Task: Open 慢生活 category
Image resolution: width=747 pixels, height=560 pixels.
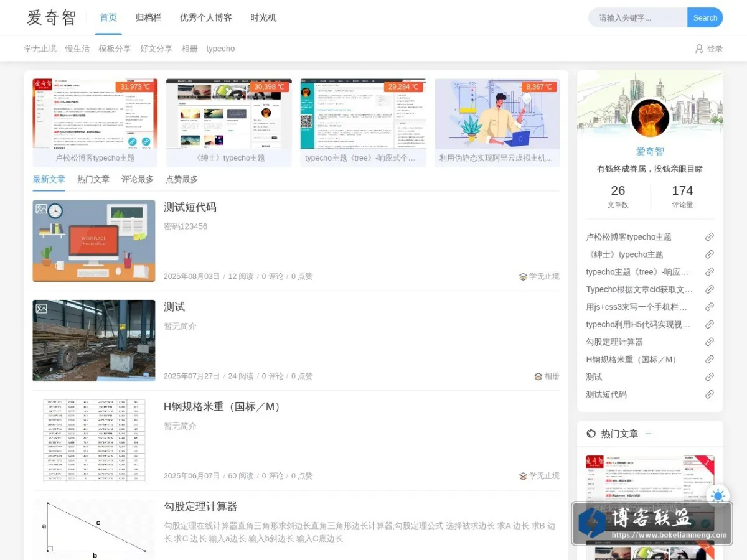Action: point(77,49)
